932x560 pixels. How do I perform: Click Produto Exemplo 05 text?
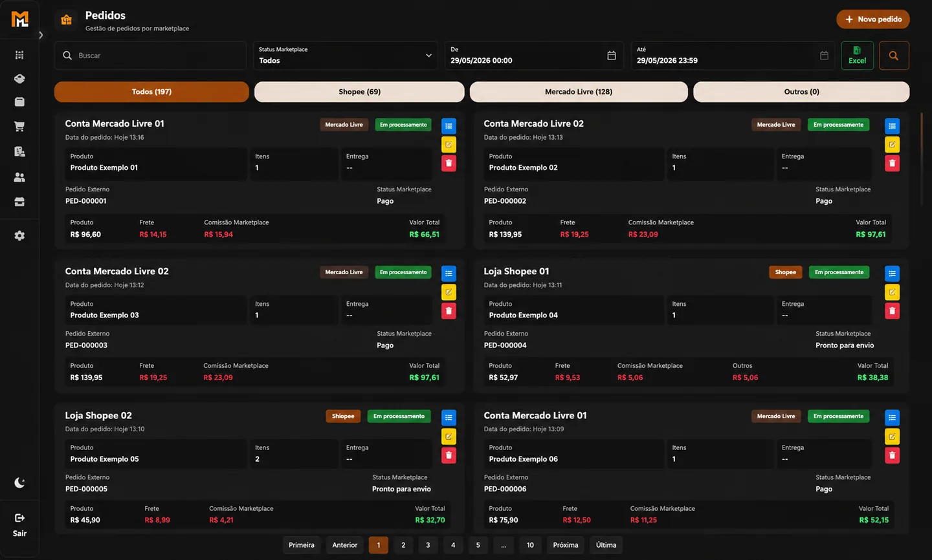coord(105,459)
